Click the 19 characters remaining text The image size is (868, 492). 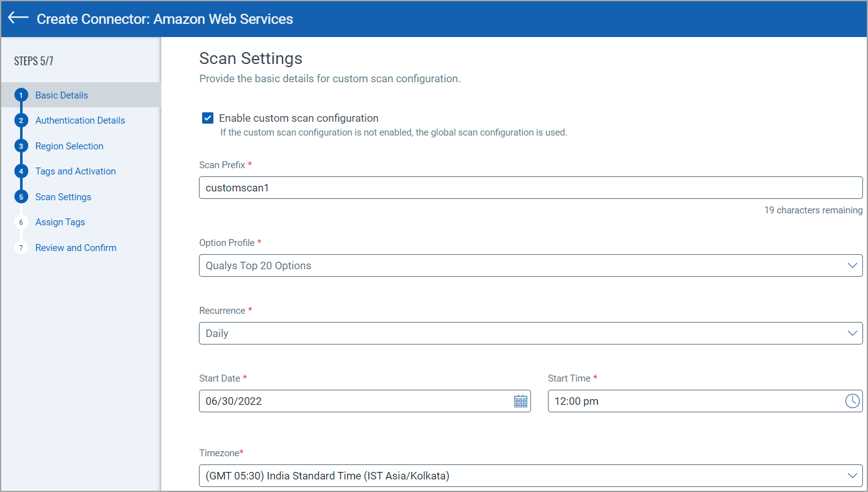tap(813, 210)
